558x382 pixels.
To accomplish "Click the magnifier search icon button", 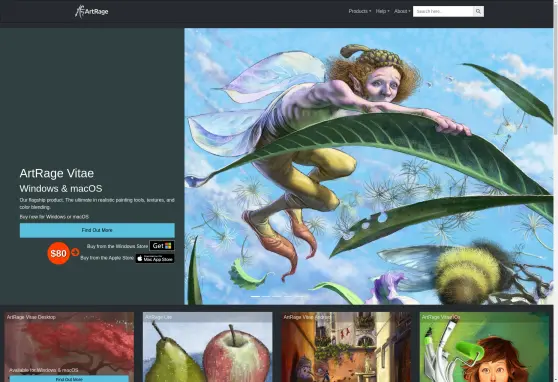I will [478, 11].
